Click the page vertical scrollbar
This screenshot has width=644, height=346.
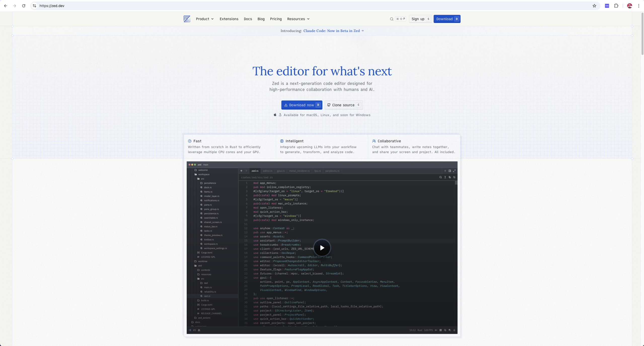(642, 34)
